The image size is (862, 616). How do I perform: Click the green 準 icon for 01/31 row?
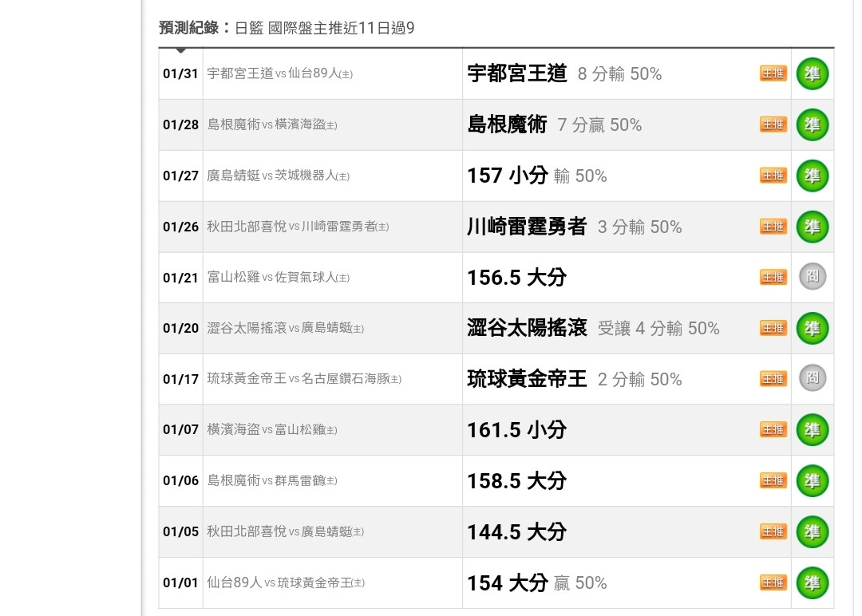pyautogui.click(x=812, y=74)
